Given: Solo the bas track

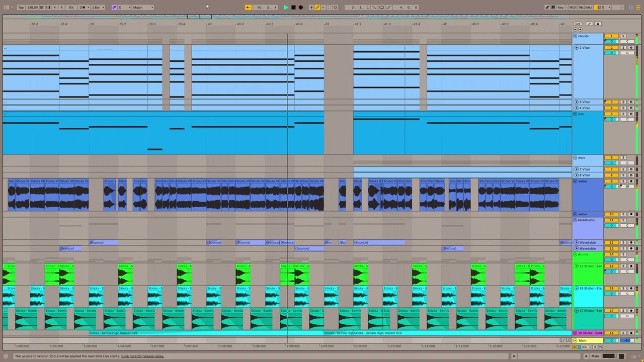Looking at the screenshot, I should pos(623,114).
